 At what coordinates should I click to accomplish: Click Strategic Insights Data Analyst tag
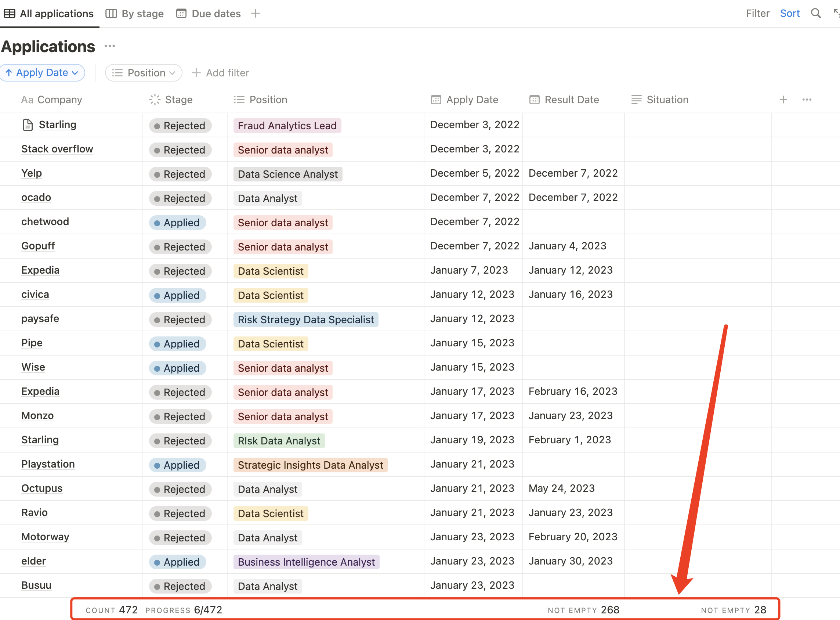coord(310,465)
